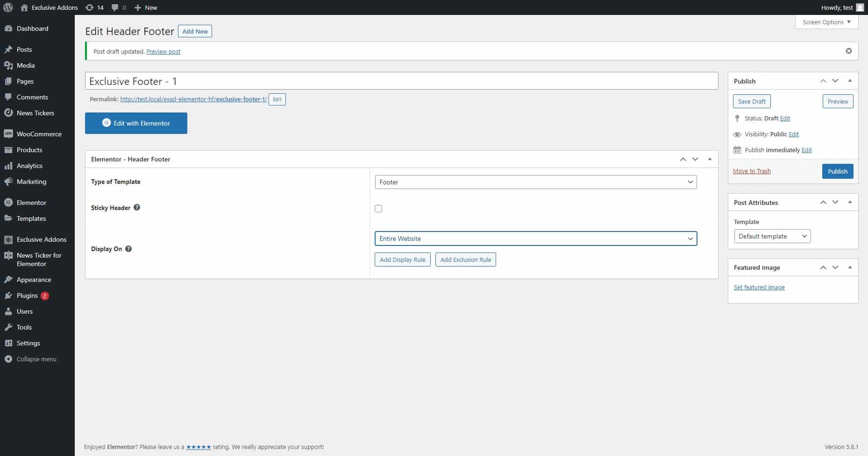Open the Howdy, test user menu
868x456 pixels.
842,7
